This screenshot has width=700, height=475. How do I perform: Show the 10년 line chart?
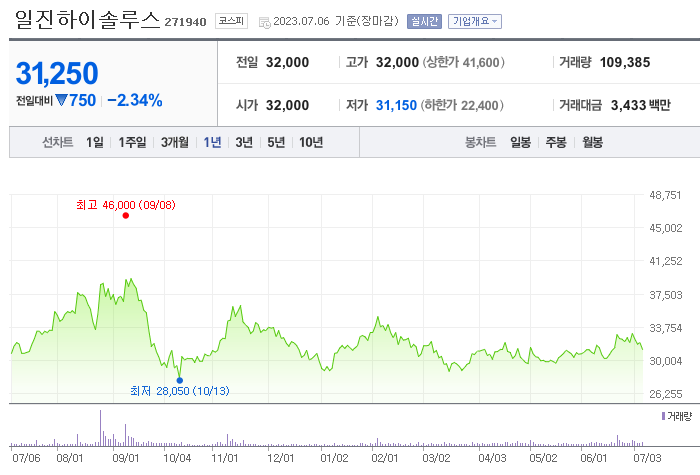[x=311, y=142]
